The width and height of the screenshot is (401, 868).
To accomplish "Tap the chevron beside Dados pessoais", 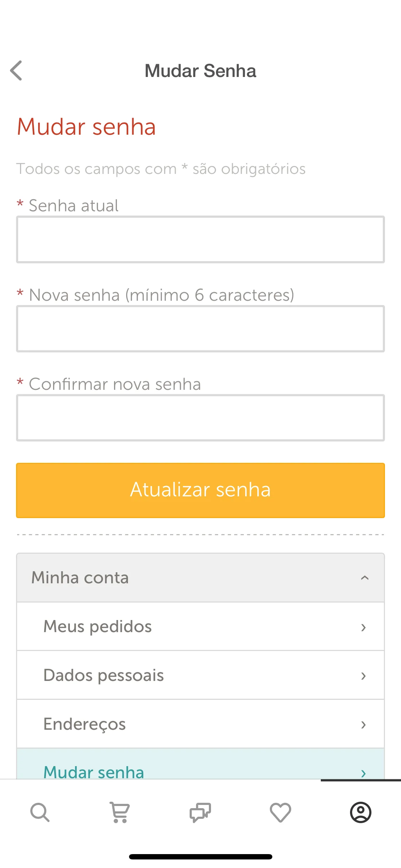I will click(363, 676).
